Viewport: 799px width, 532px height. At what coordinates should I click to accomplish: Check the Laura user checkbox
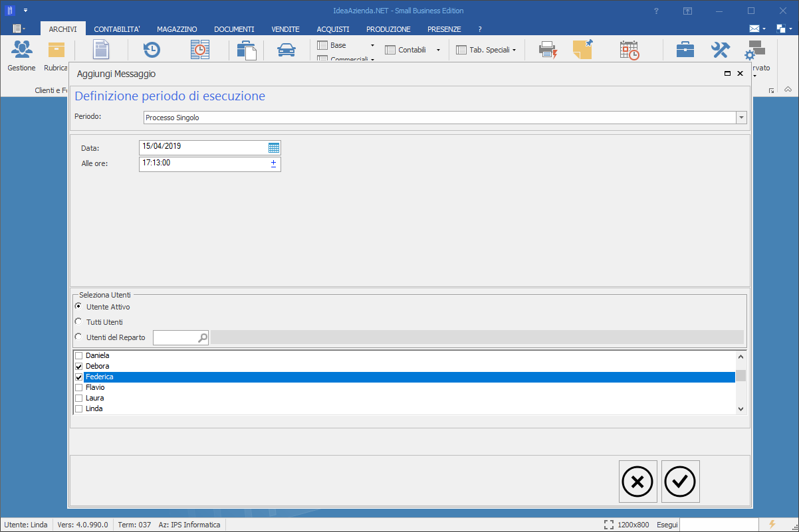click(79, 399)
